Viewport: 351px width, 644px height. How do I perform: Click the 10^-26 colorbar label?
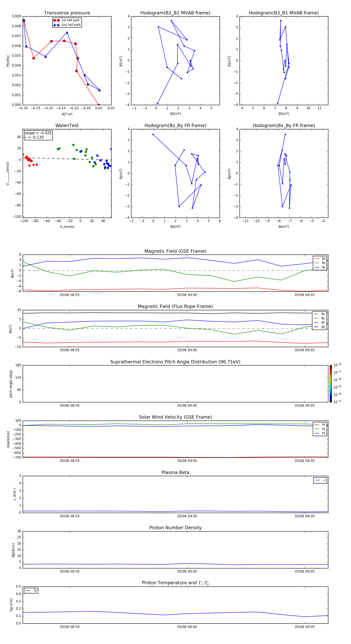(337, 365)
